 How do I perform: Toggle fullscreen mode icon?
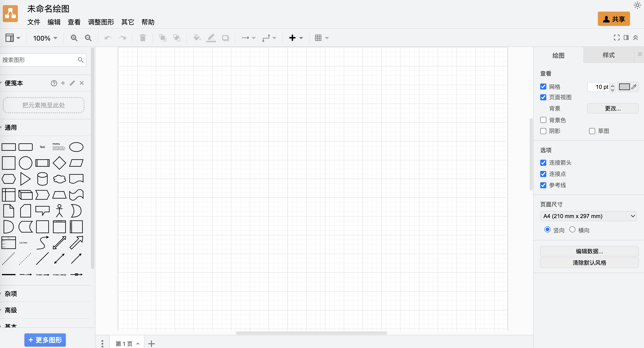pyautogui.click(x=617, y=38)
